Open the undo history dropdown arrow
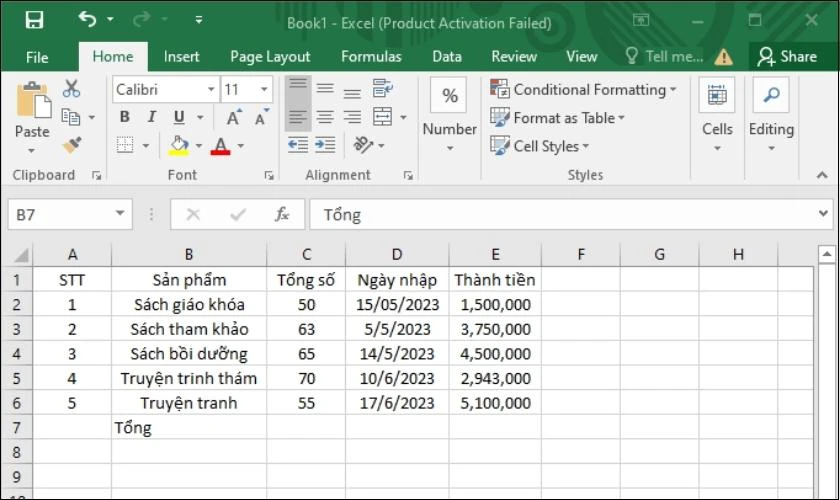This screenshot has width=840, height=500. tap(110, 19)
